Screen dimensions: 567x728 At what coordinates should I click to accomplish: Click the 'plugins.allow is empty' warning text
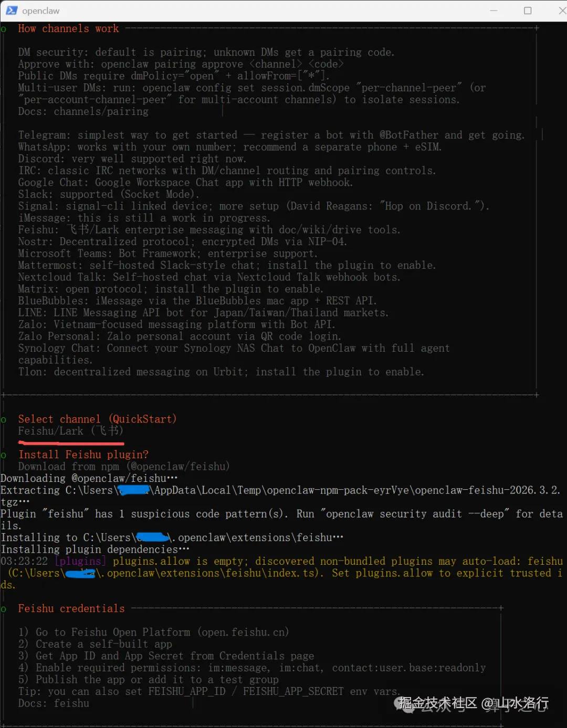(180, 561)
